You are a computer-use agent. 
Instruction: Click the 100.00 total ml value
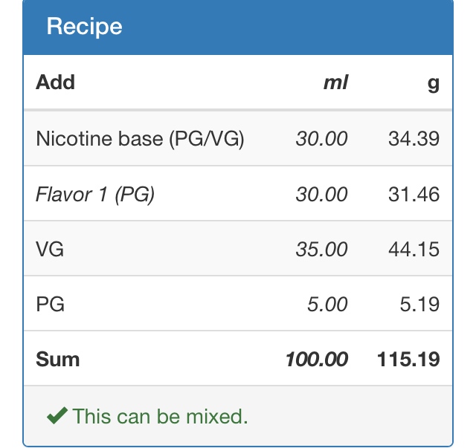point(317,360)
